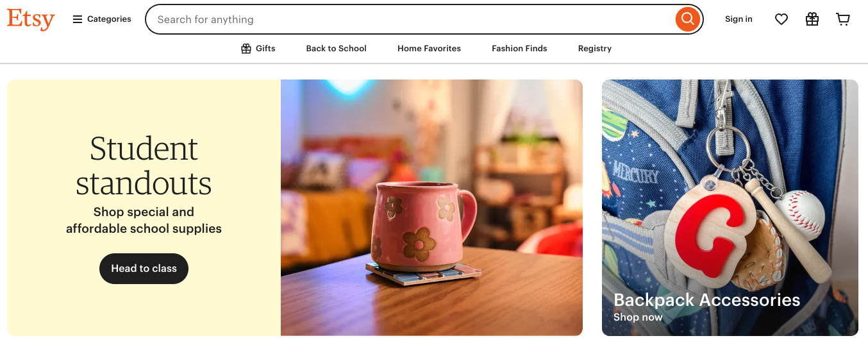The height and width of the screenshot is (345, 868).
Task: Open the Backpack Accessories heading
Action: click(x=707, y=300)
